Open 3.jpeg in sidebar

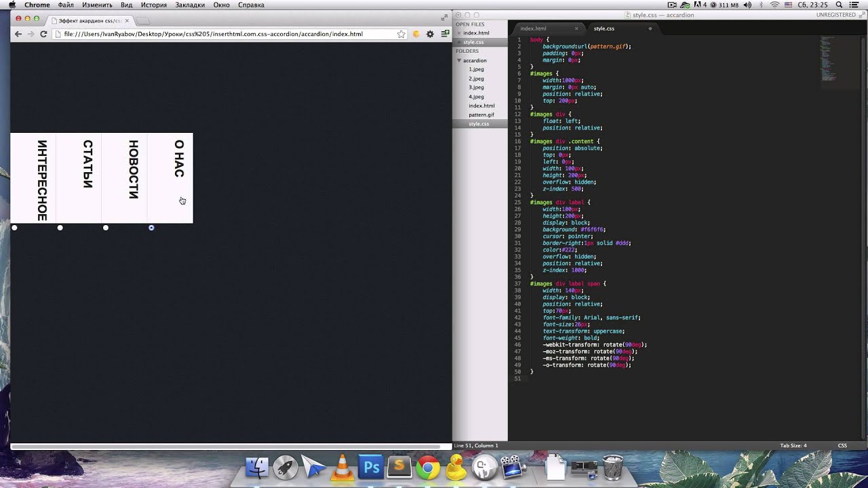(x=476, y=87)
